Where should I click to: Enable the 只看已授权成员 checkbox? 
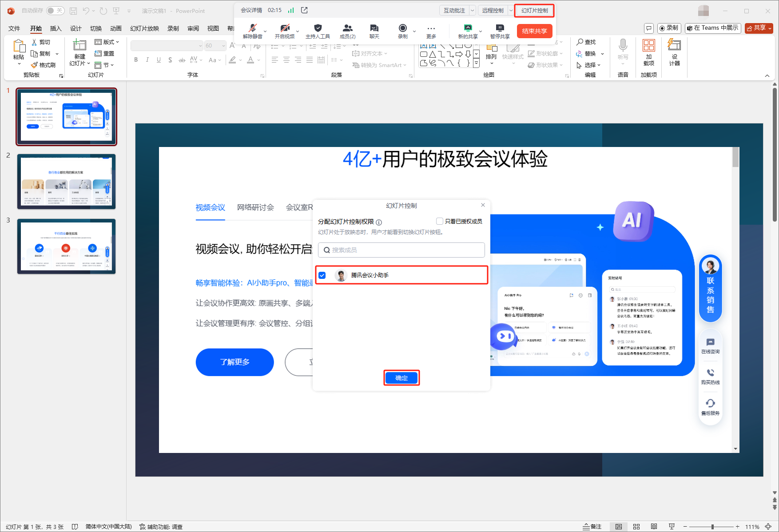pyautogui.click(x=440, y=221)
